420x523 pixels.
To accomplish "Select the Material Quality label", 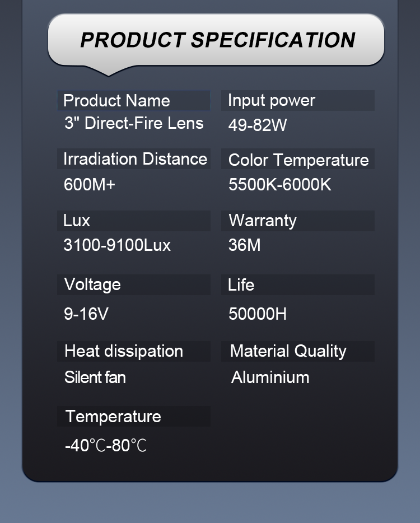I will [x=288, y=351].
